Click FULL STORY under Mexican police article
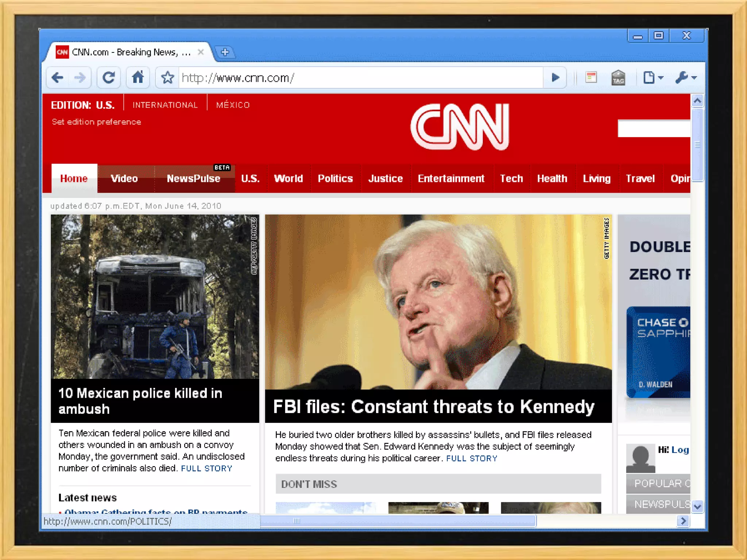The width and height of the screenshot is (747, 560). (206, 468)
